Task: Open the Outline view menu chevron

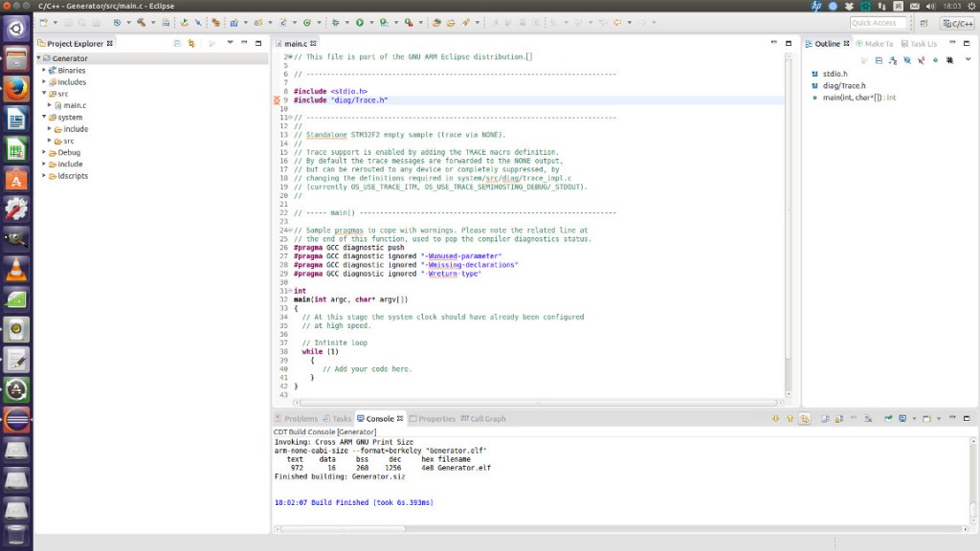Action: (x=969, y=60)
